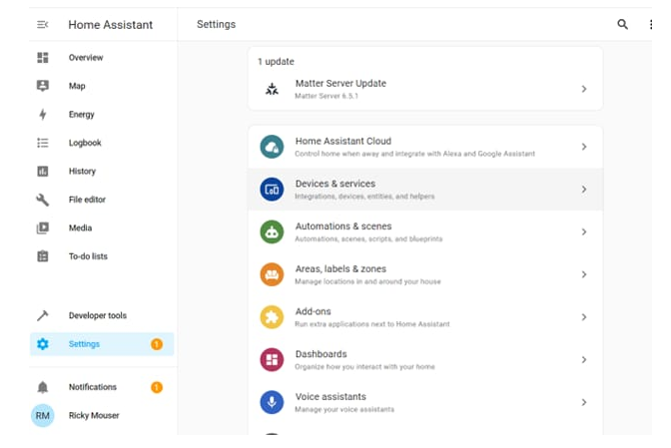
Task: Expand the Add-ons chevron
Action: tap(584, 317)
